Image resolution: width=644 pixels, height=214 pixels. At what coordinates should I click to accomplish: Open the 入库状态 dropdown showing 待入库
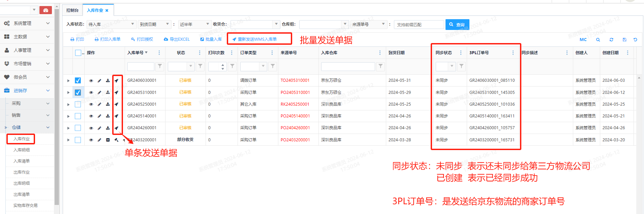tap(111, 24)
